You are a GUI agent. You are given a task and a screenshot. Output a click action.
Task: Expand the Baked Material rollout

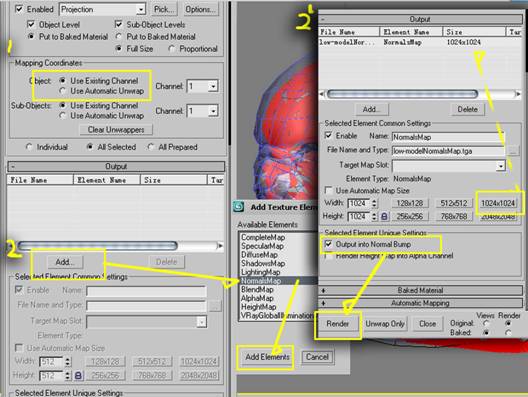pyautogui.click(x=420, y=290)
